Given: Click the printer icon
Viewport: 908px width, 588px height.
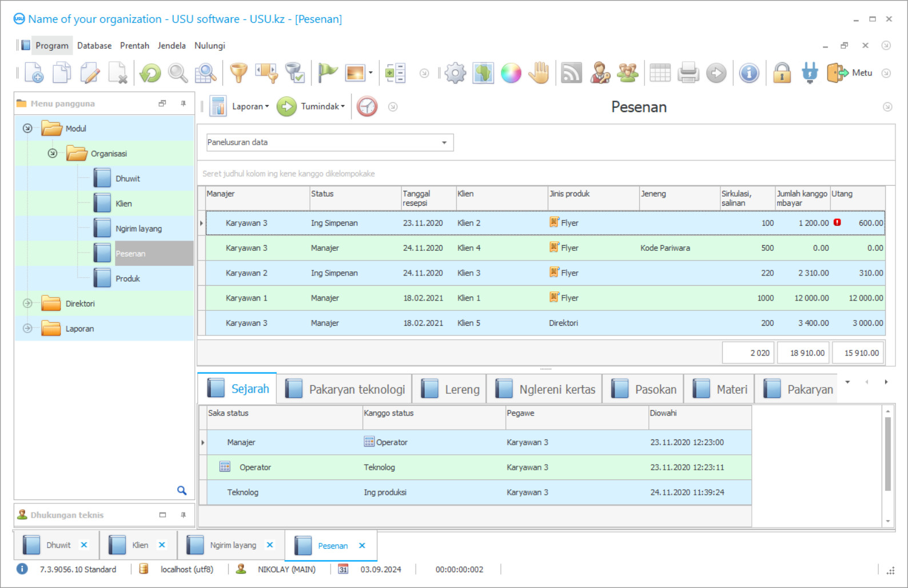Looking at the screenshot, I should (688, 73).
